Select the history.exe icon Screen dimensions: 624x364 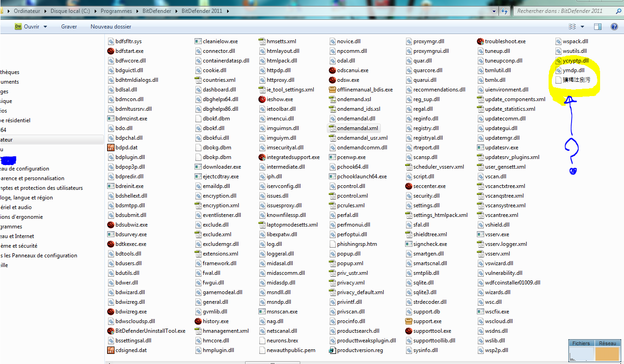198,321
